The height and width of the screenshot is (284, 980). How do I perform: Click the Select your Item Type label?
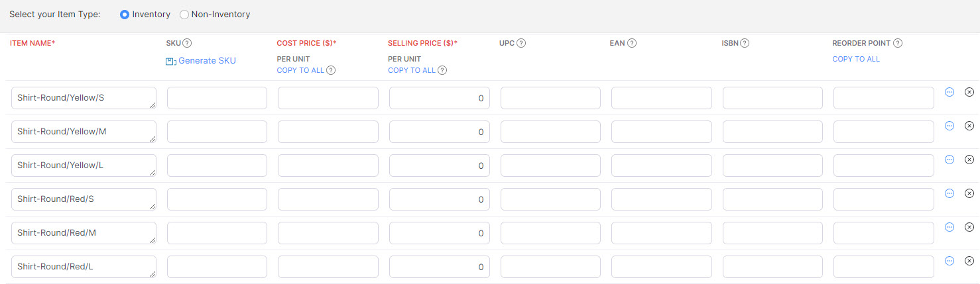pyautogui.click(x=55, y=15)
